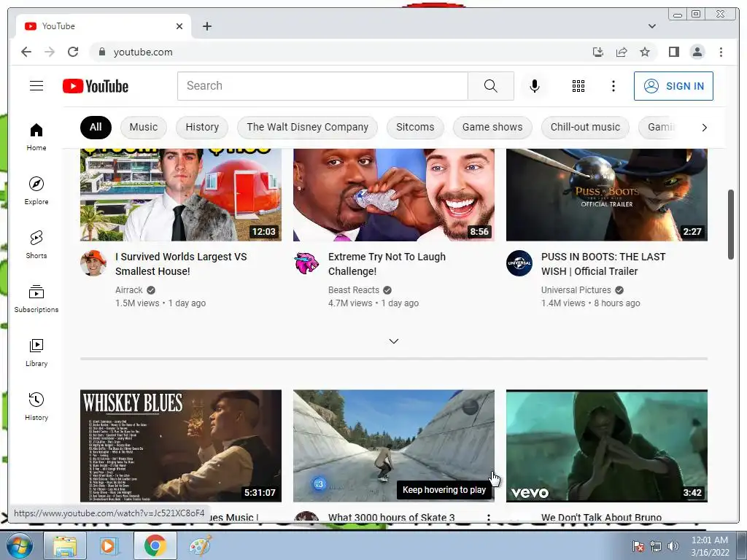Open the Airrack channel avatar
Viewport: 747px width, 560px height.
click(93, 262)
